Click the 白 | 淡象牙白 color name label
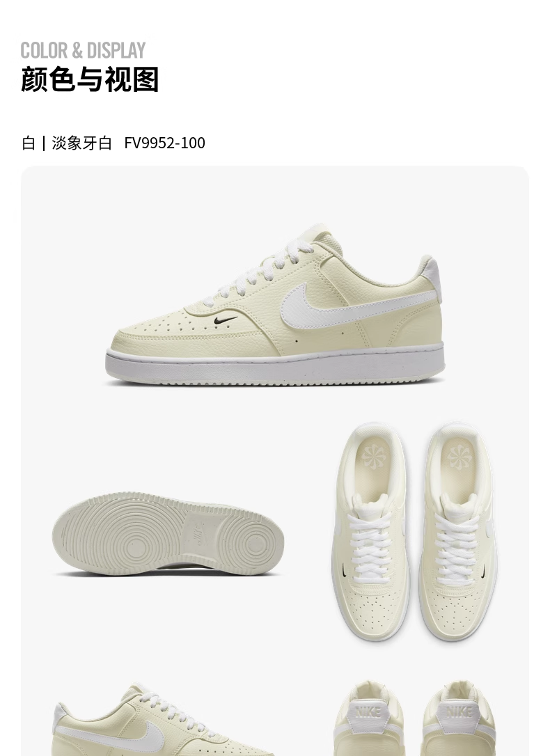 click(x=67, y=143)
